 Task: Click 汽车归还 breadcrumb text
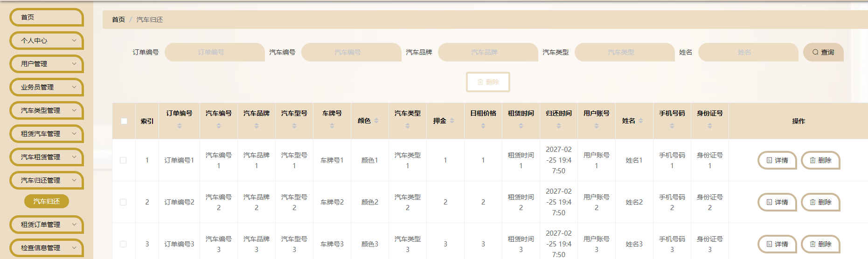click(x=150, y=20)
